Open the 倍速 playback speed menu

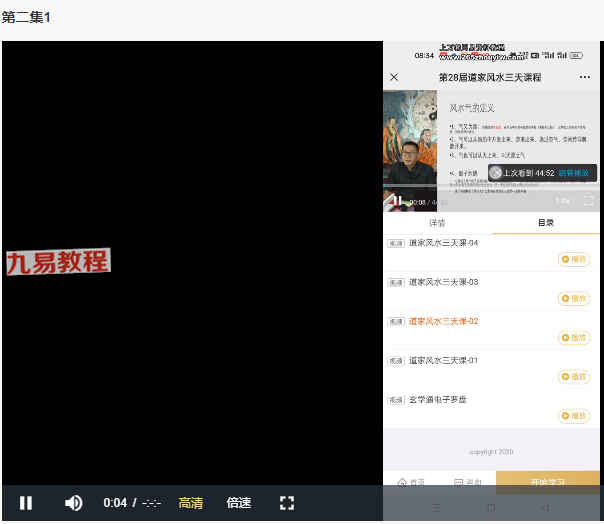point(238,503)
